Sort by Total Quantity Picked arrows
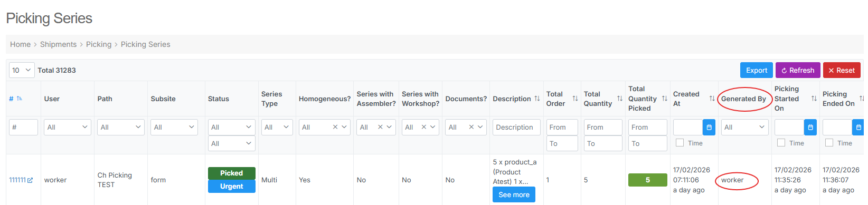Viewport: 868px width, 205px height. pos(664,99)
